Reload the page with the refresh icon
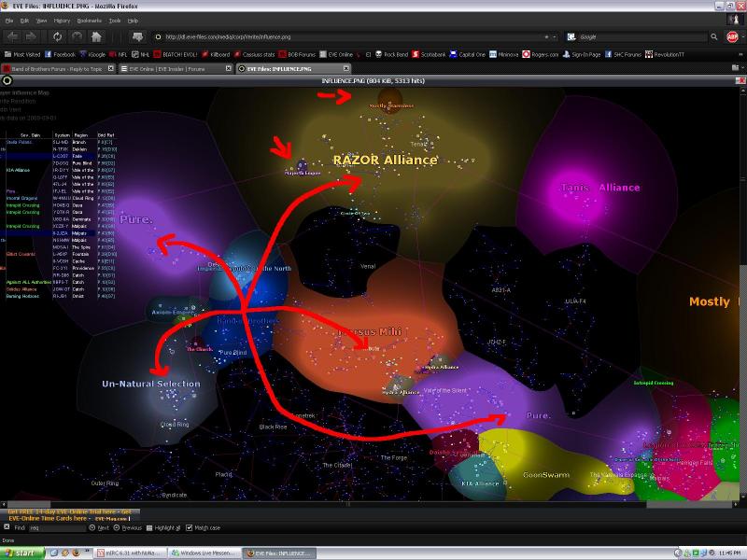Screen dimensions: 747x560 [x=57, y=36]
